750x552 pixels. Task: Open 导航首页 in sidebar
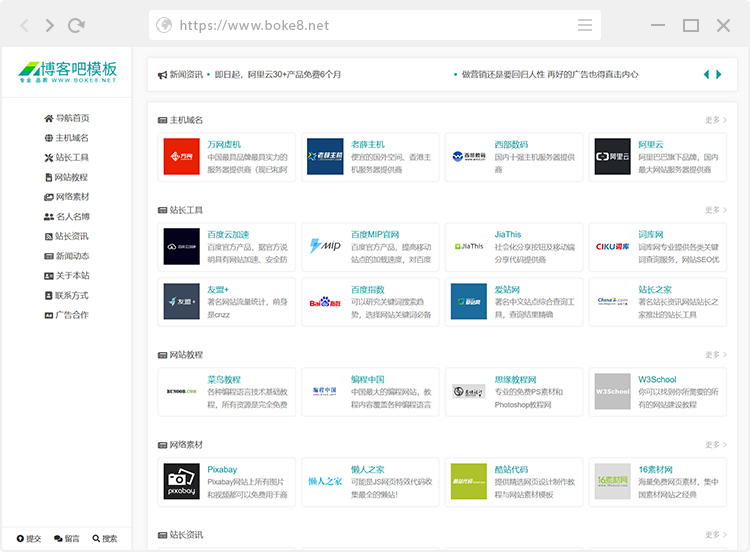[x=66, y=118]
